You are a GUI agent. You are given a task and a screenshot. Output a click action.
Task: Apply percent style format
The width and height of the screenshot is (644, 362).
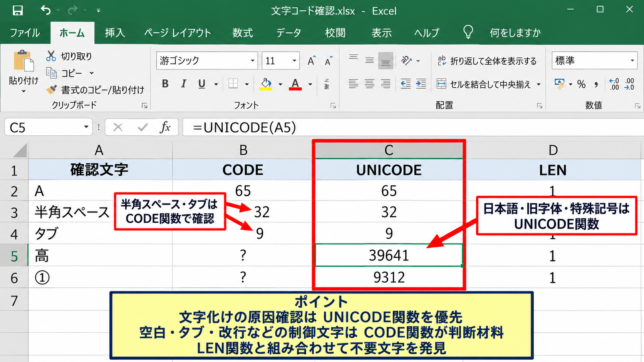point(581,84)
